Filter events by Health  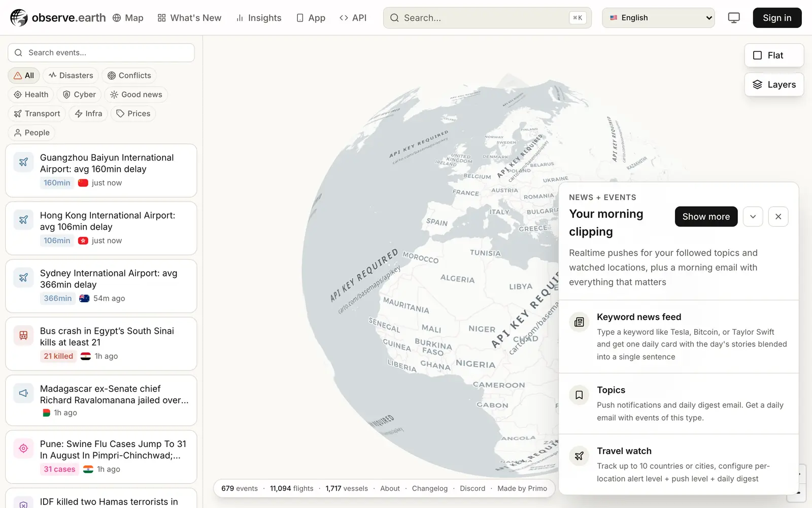tap(31, 94)
